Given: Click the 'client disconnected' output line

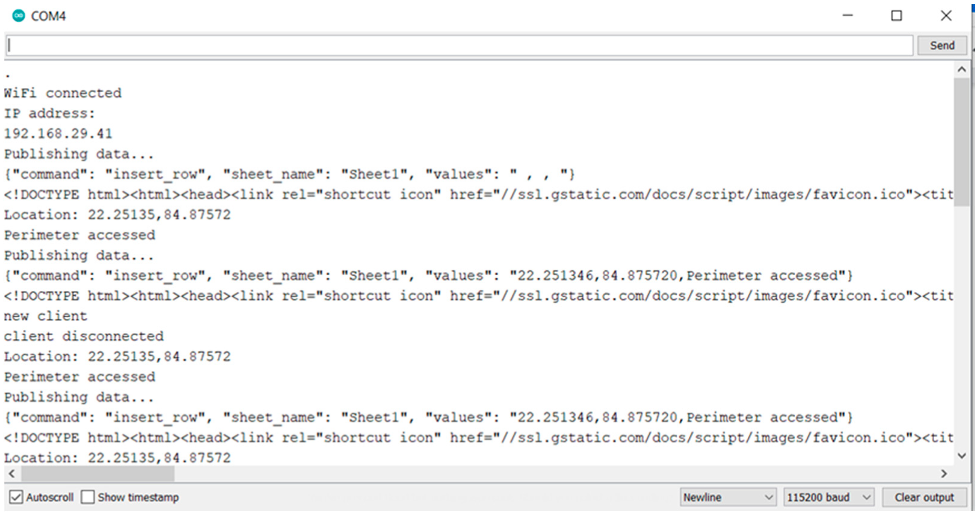Looking at the screenshot, I should point(84,336).
